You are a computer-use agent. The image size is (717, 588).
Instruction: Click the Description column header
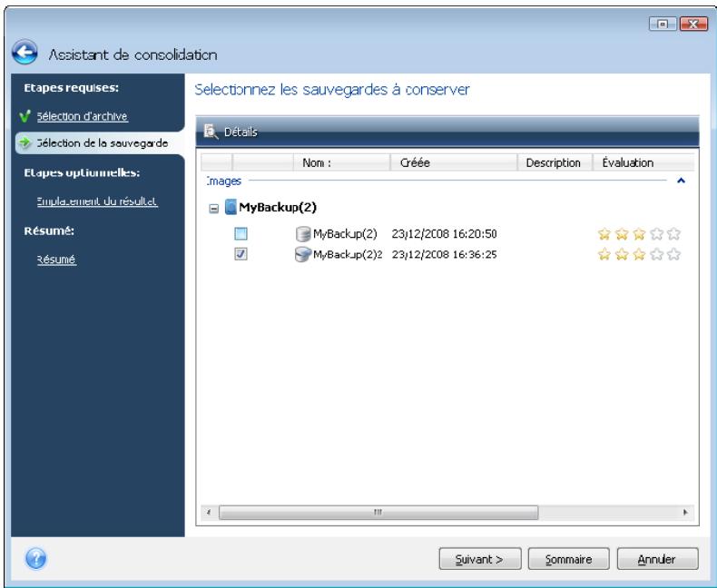click(555, 162)
